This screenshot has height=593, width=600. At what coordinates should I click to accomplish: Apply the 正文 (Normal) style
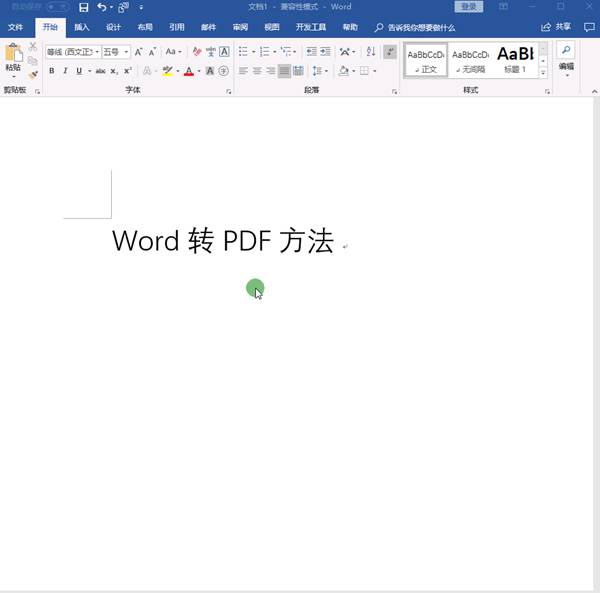pos(426,60)
